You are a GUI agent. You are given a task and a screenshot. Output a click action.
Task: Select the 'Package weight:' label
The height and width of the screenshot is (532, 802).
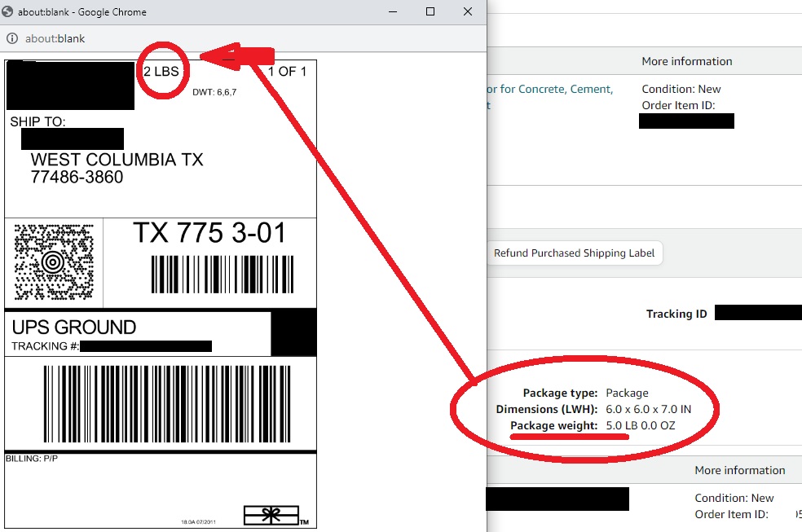coord(554,426)
